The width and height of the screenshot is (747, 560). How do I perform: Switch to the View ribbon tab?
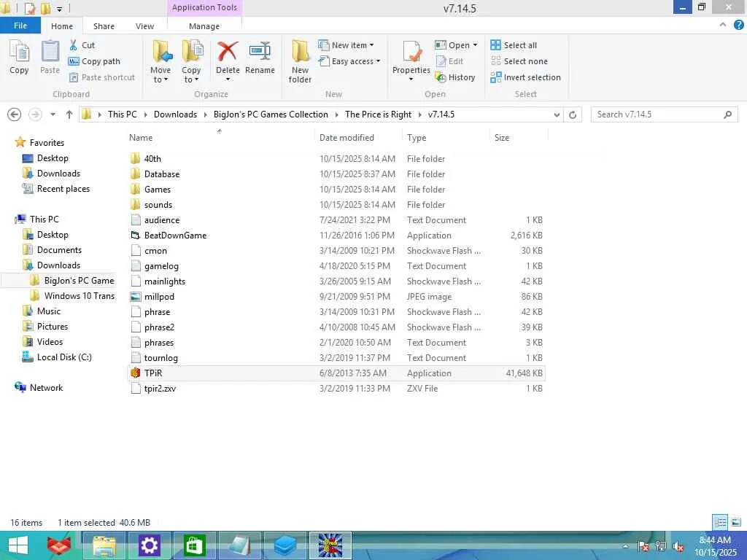[144, 26]
